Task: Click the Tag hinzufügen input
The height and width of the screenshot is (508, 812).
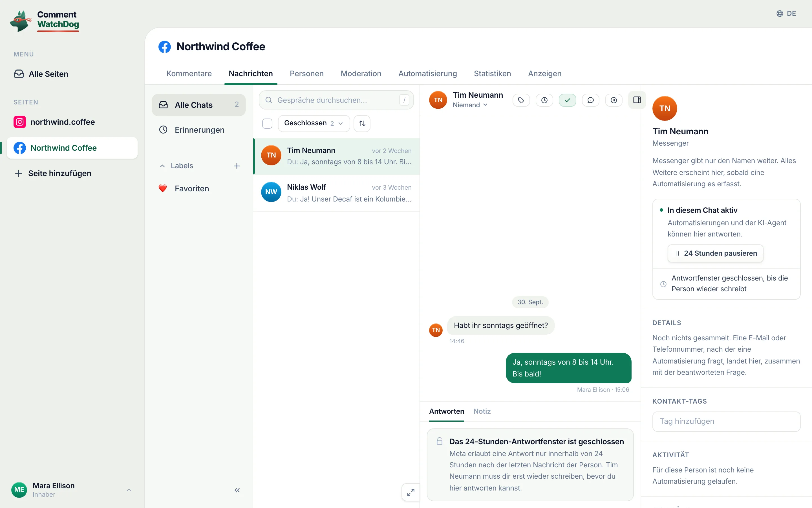Action: 726,421
